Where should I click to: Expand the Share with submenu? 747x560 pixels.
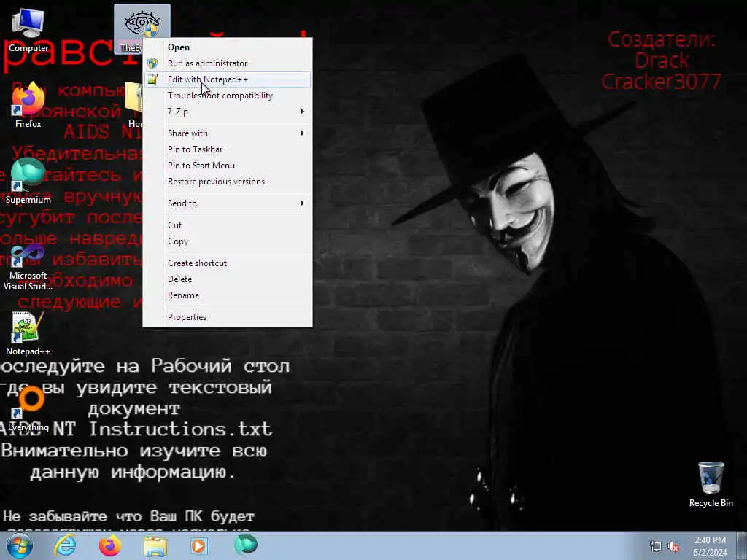click(228, 133)
